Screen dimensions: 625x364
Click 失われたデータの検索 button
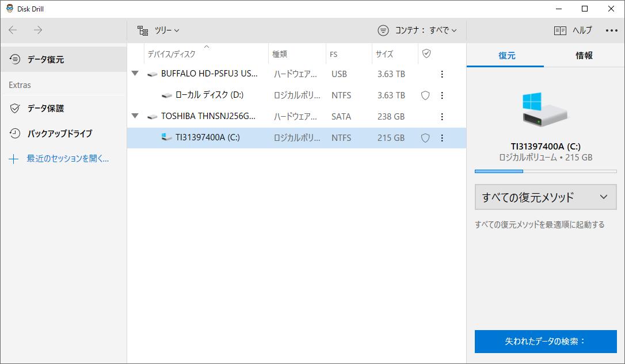pyautogui.click(x=545, y=342)
